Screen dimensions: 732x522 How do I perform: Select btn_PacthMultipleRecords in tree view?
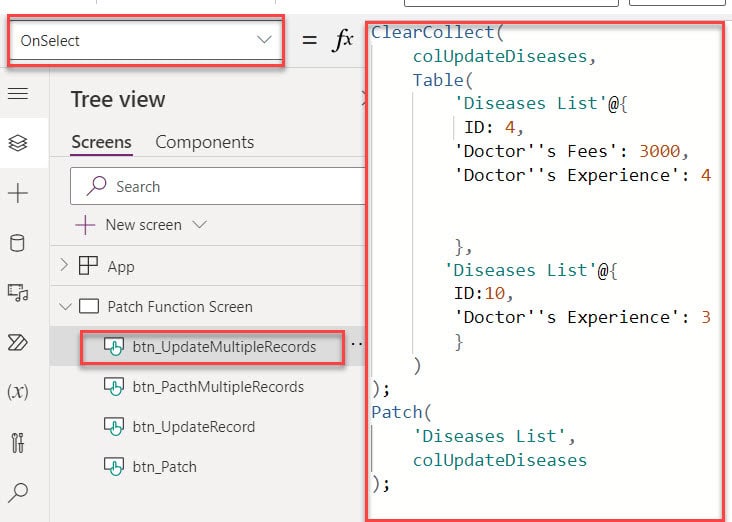click(218, 387)
